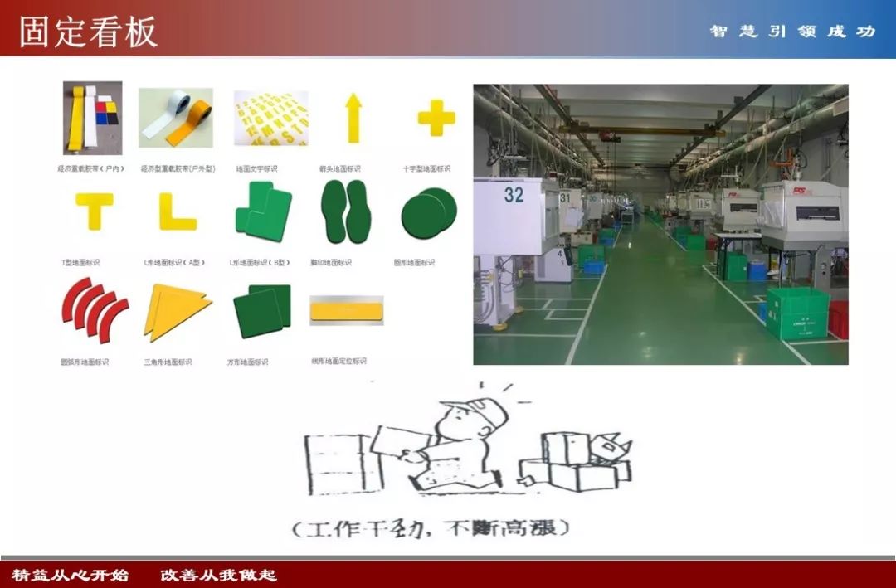Viewport: 896px width, 588px height.
Task: Select the yellow cross-shaped floor marker
Action: tap(436, 118)
